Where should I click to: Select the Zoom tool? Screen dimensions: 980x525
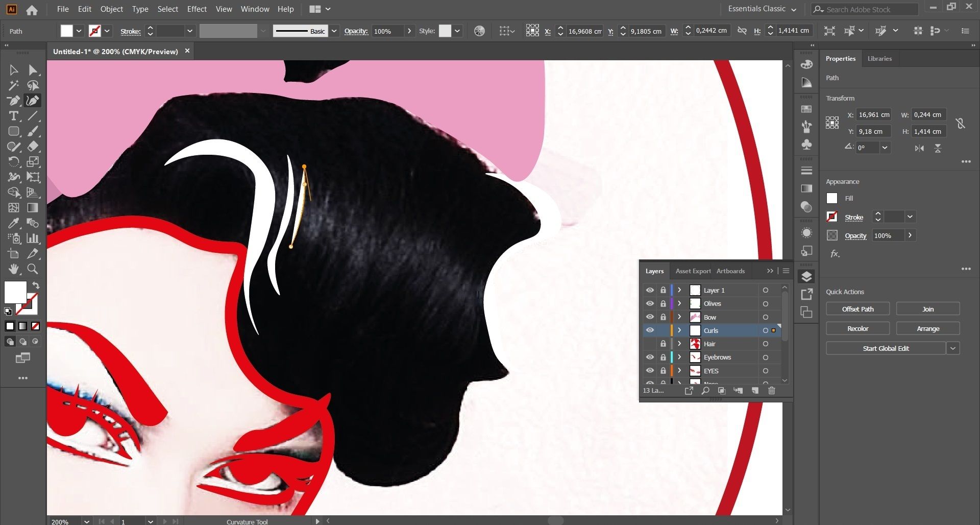(33, 269)
